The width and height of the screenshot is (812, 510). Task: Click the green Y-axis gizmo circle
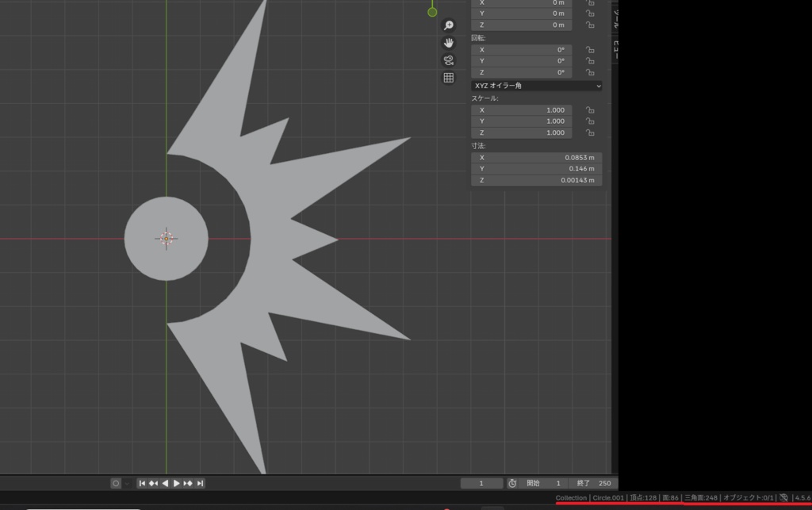(x=432, y=12)
